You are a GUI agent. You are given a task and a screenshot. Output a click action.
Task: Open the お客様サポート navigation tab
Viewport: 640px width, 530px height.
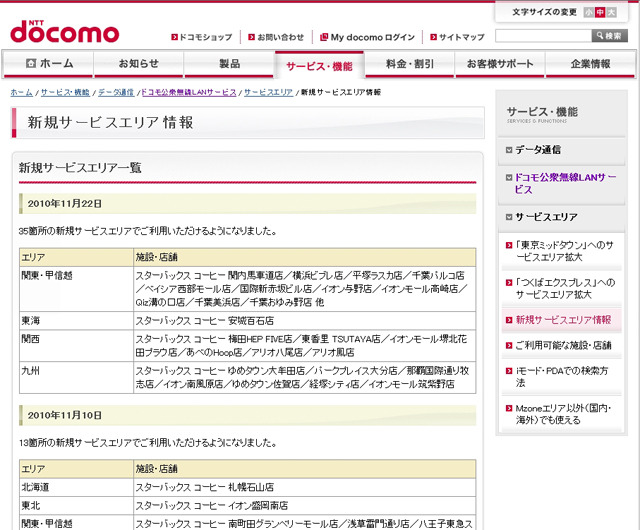[x=500, y=64]
